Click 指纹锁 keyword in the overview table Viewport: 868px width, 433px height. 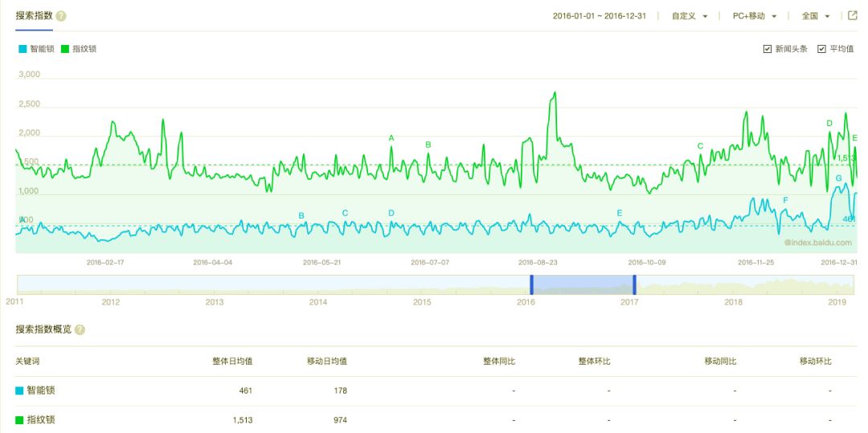click(40, 420)
